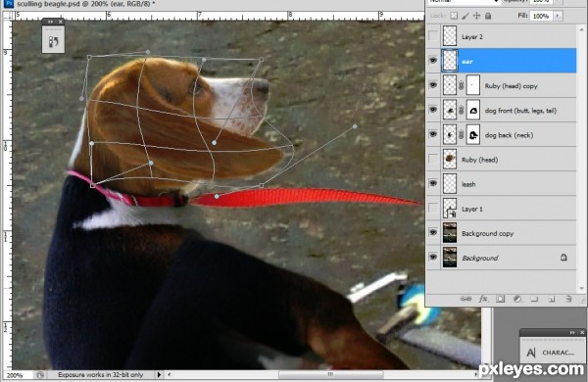Open the Fill slider arrow
The height and width of the screenshot is (382, 588).
tap(558, 16)
